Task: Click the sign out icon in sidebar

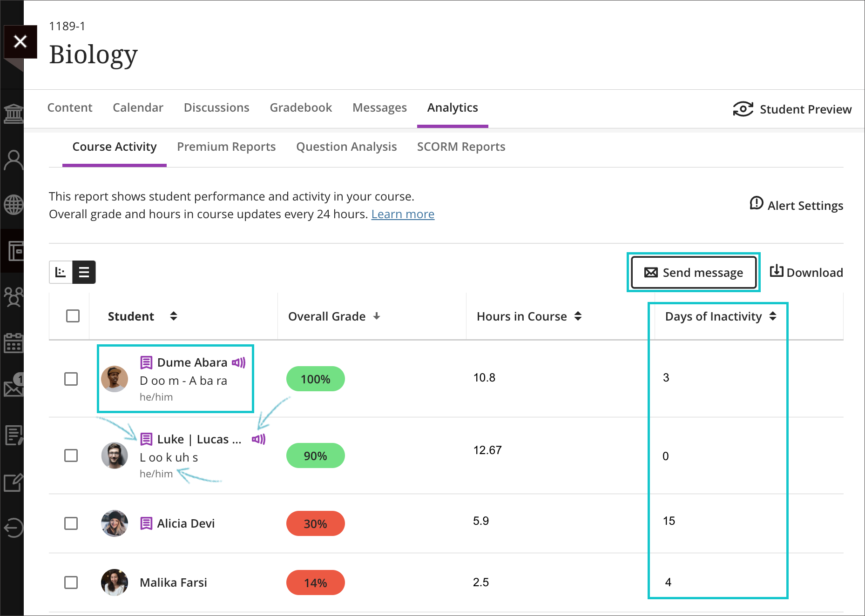Action: pyautogui.click(x=13, y=528)
